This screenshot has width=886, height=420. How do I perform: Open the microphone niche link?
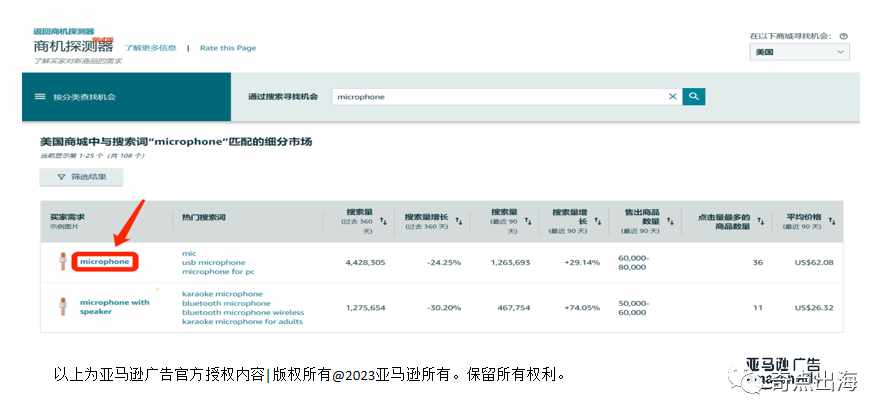click(105, 262)
